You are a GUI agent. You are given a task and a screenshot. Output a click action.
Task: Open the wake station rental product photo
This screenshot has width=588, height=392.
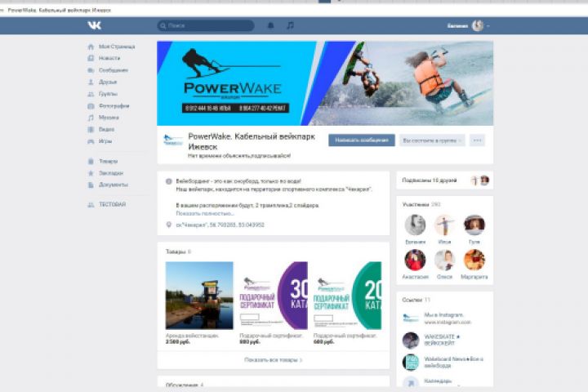(199, 296)
